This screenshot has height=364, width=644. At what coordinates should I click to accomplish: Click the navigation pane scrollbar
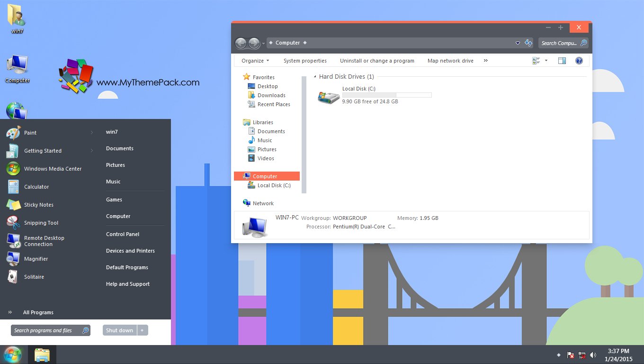(x=304, y=135)
